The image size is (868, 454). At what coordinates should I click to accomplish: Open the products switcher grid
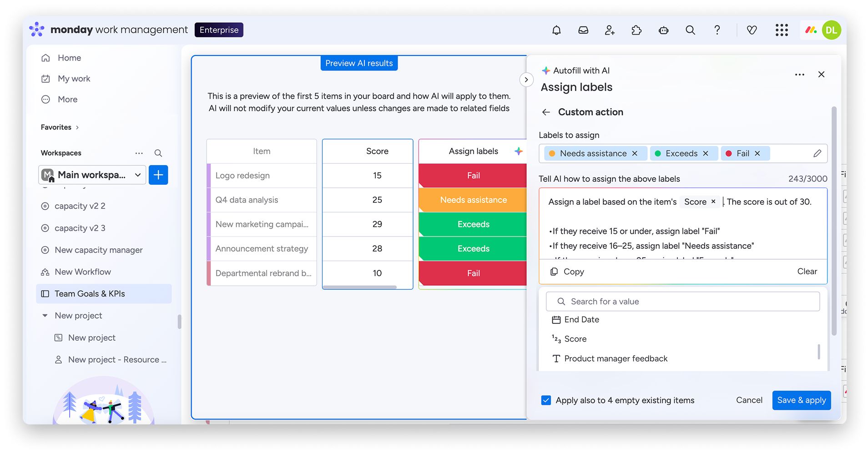(x=782, y=30)
